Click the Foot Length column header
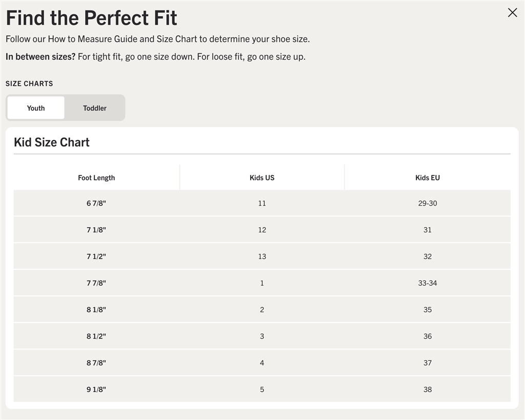 [x=96, y=178]
